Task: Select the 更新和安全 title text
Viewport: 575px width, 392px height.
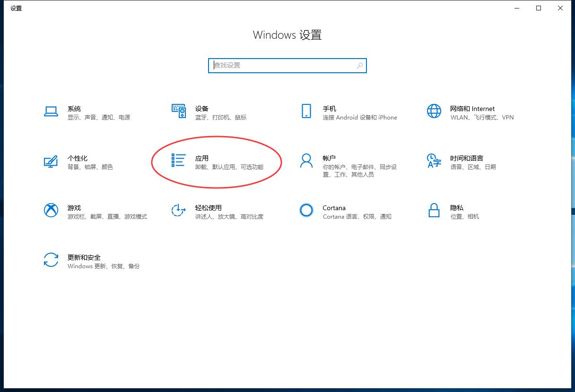Action: click(x=84, y=257)
